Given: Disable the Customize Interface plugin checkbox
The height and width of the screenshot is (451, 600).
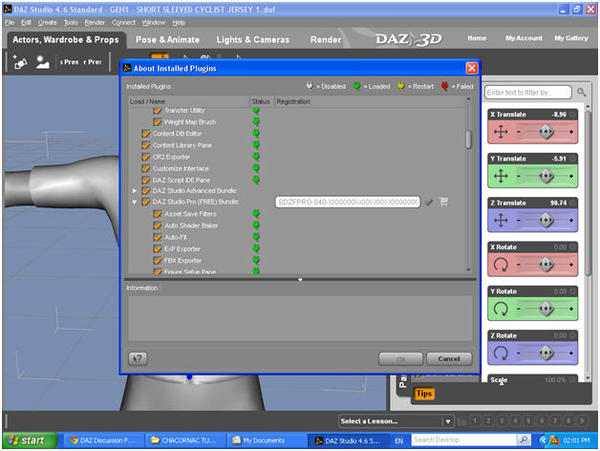Looking at the screenshot, I should (x=145, y=168).
